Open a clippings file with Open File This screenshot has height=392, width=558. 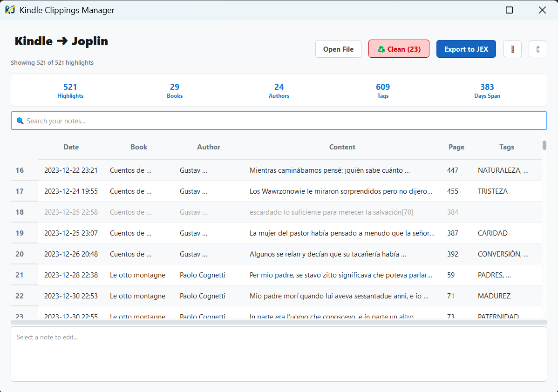pos(338,49)
